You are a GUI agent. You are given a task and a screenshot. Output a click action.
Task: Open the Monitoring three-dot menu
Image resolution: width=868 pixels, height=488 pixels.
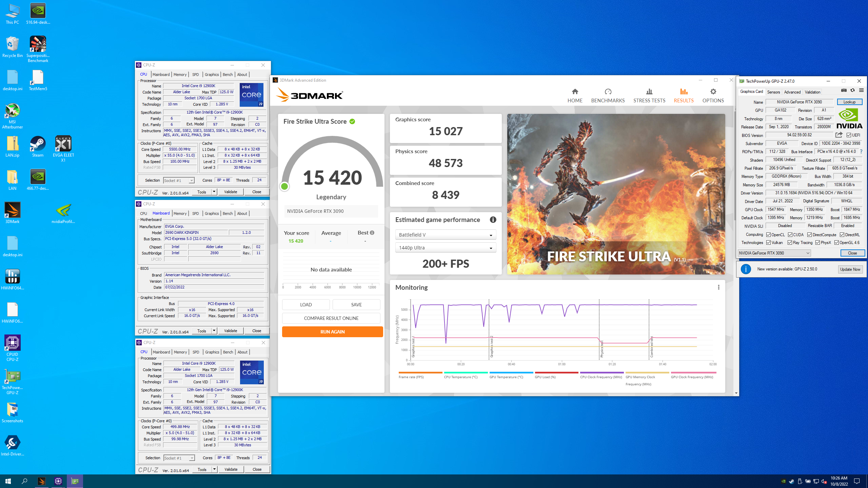tap(718, 287)
